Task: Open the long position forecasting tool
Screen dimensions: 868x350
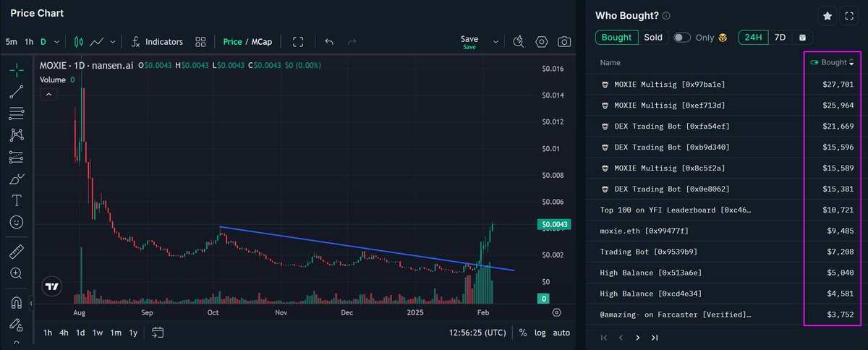Action: [x=16, y=157]
